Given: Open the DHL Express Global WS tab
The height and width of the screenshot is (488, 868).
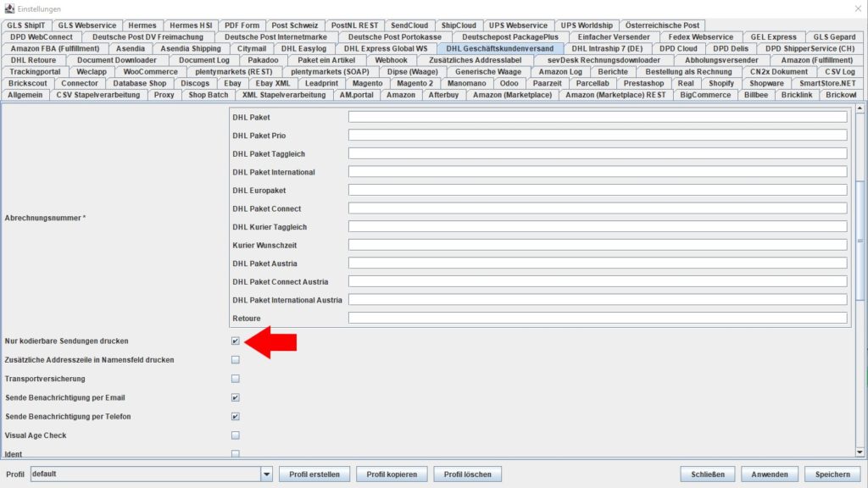Looking at the screenshot, I should tap(386, 48).
